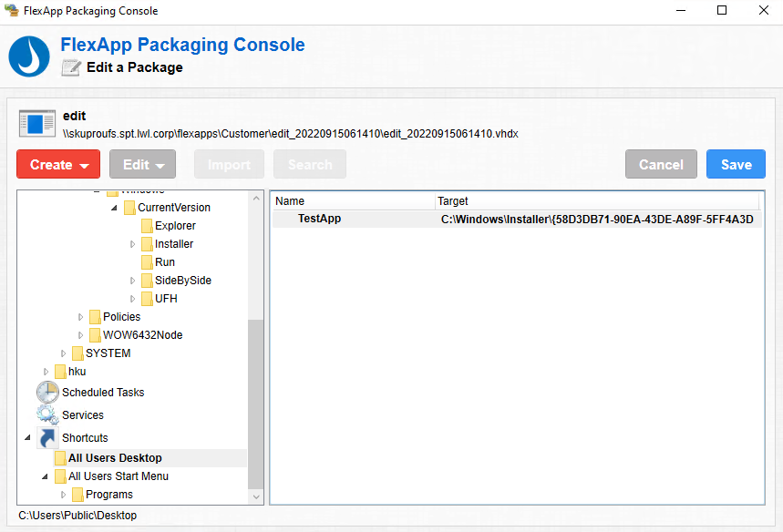This screenshot has height=532, width=783.
Task: Click the vhdx package path text
Action: point(290,134)
